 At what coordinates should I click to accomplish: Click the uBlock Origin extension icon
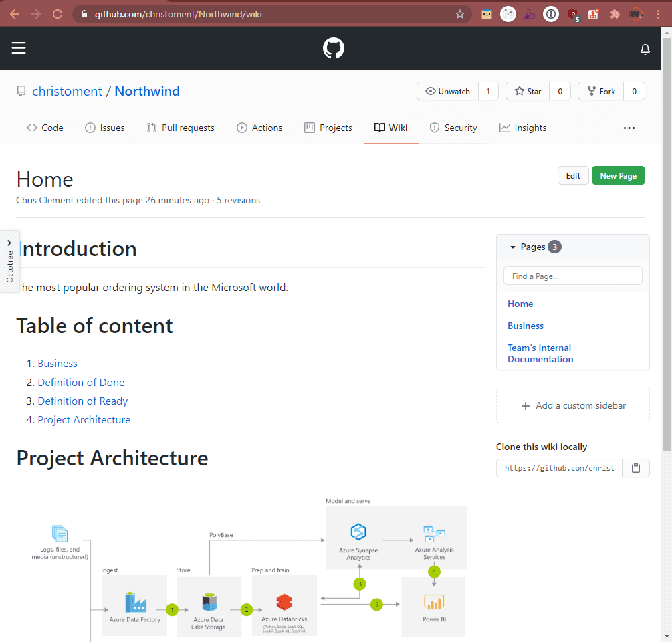pyautogui.click(x=572, y=14)
